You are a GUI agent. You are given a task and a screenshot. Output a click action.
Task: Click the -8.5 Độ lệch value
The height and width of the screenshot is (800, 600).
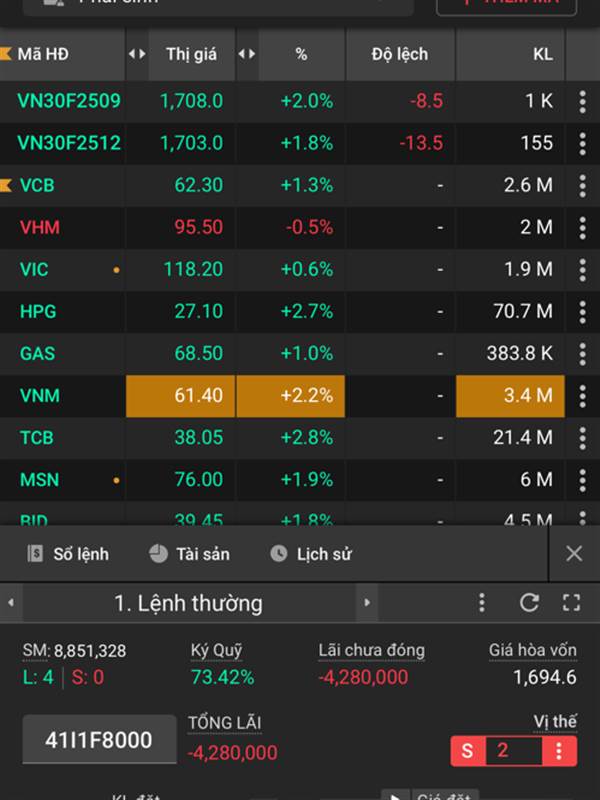(x=426, y=101)
